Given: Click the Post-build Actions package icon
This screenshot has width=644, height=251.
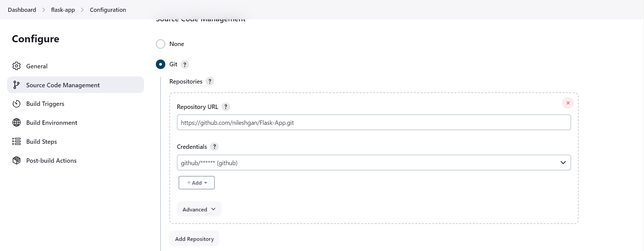Looking at the screenshot, I should coord(17,160).
